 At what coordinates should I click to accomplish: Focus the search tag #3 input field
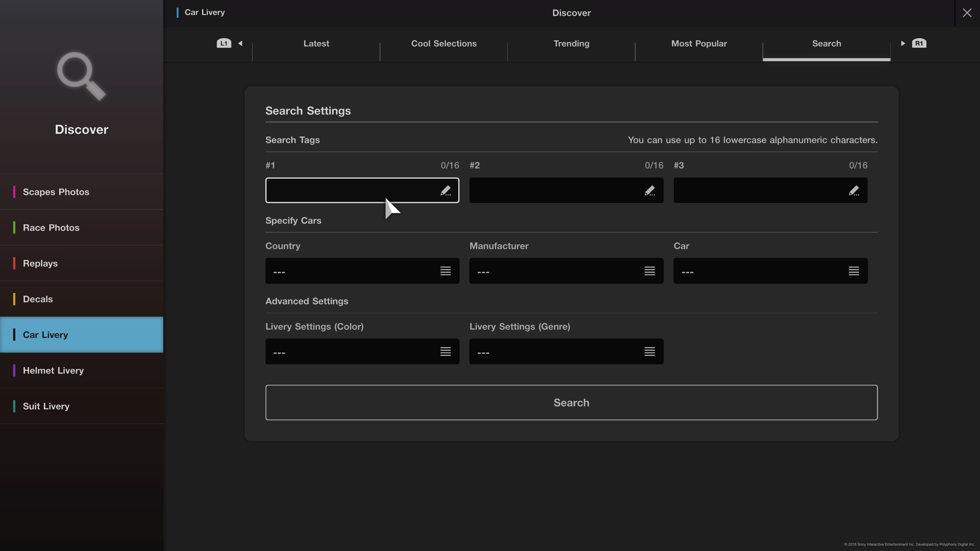[x=771, y=190]
